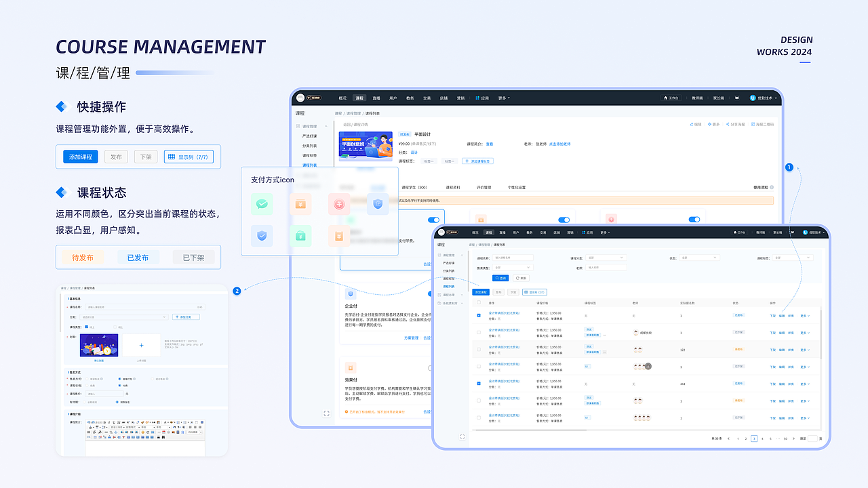The image size is (868, 488).
Task: Open 更多 actions for 444-registration row
Action: coord(804,384)
